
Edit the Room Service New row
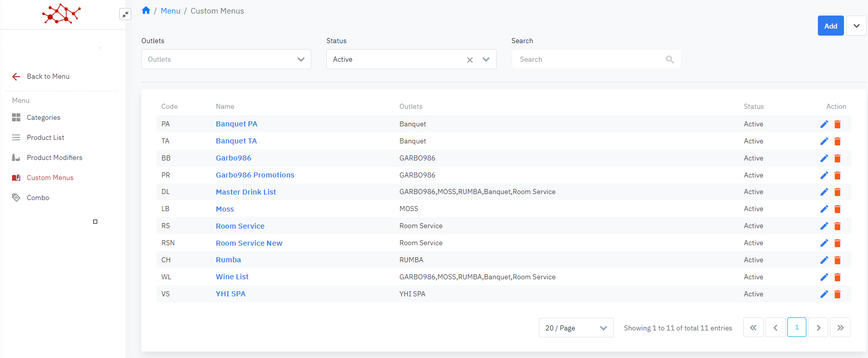[x=824, y=243]
